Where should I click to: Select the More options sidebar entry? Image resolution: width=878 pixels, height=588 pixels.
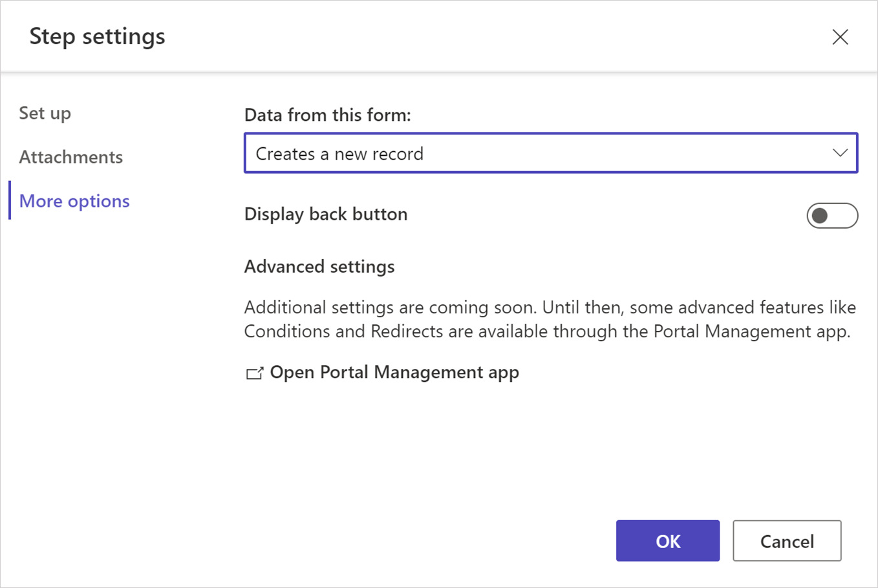click(x=74, y=201)
